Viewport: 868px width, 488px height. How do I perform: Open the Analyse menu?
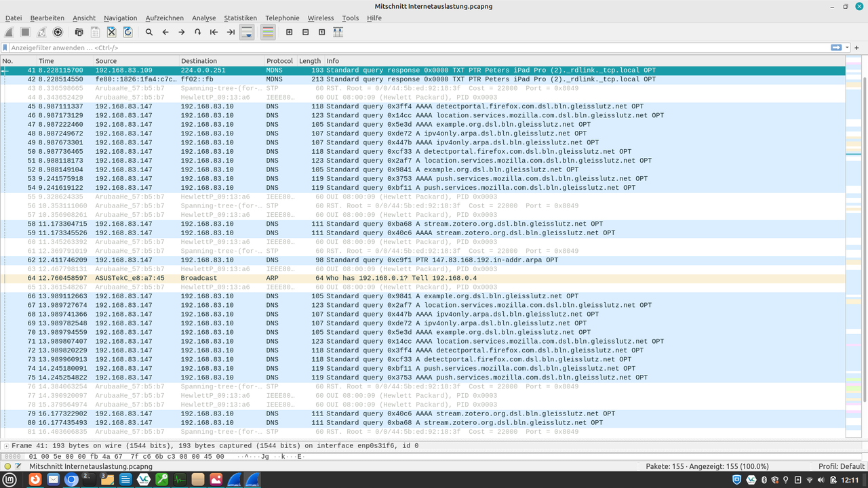[203, 18]
